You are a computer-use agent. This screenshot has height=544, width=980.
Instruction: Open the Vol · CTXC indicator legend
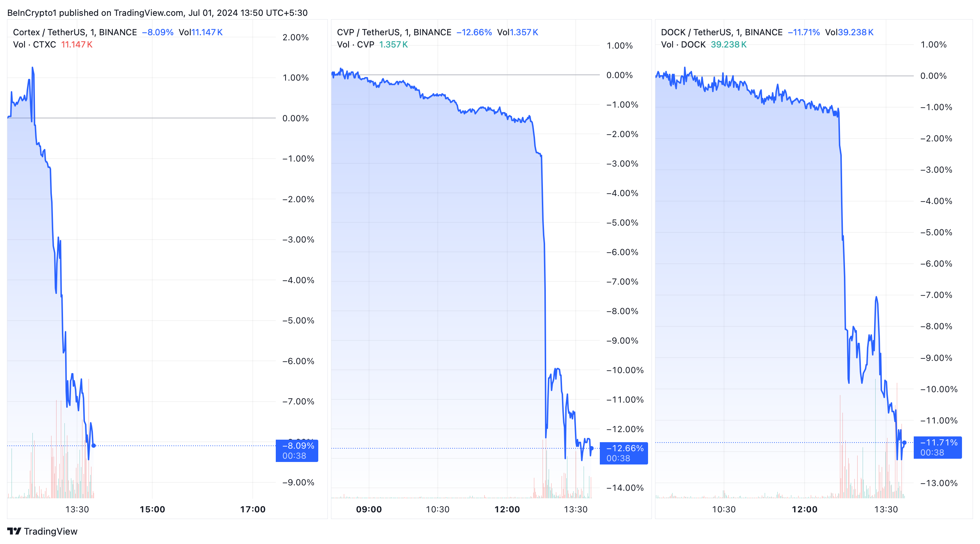(53, 45)
